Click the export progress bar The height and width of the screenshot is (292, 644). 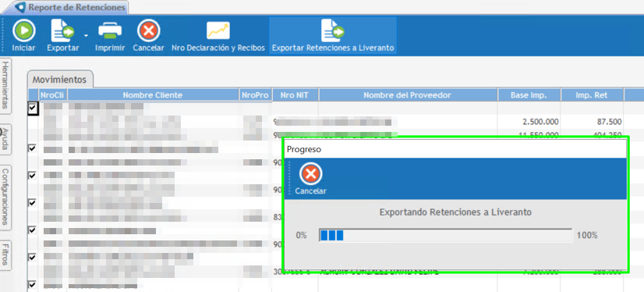[445, 235]
